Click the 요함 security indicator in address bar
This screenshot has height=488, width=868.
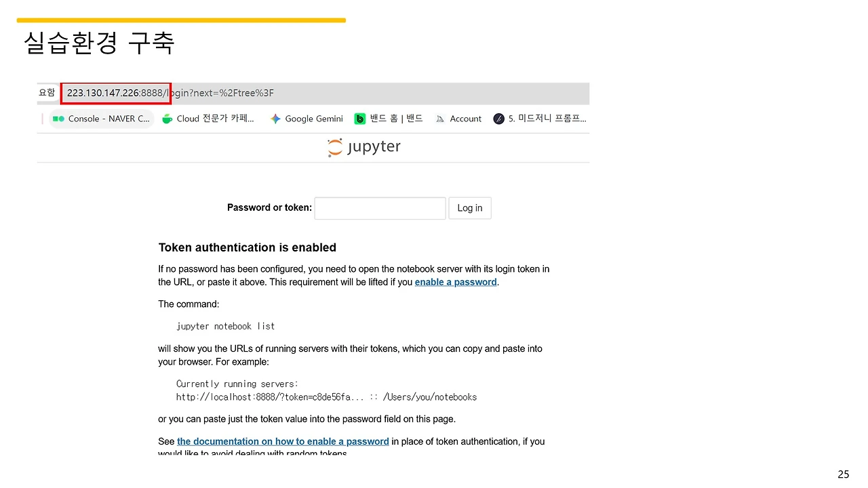click(47, 93)
